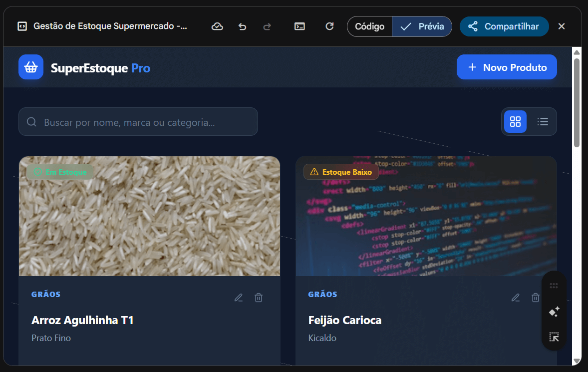Click the cloud saved status icon
Screen dimensions: 588x372
click(x=217, y=26)
